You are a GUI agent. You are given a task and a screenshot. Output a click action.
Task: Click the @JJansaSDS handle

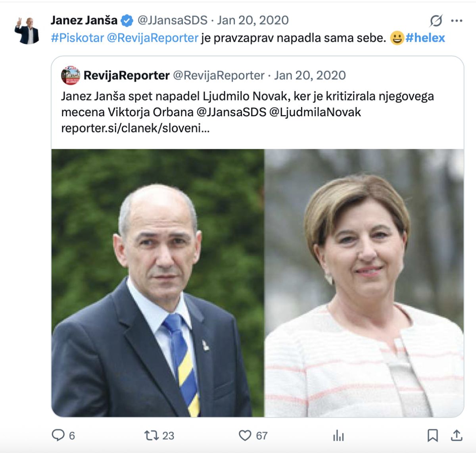point(173,20)
